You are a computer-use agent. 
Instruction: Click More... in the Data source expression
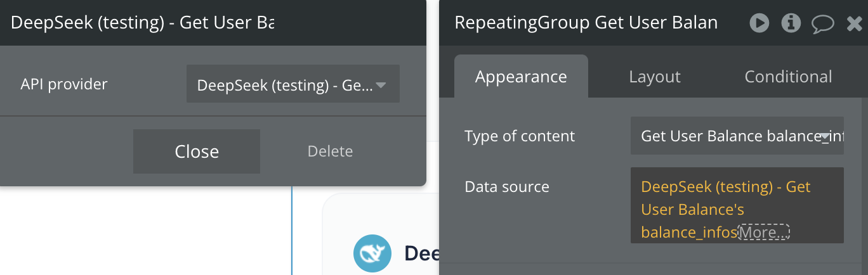764,233
